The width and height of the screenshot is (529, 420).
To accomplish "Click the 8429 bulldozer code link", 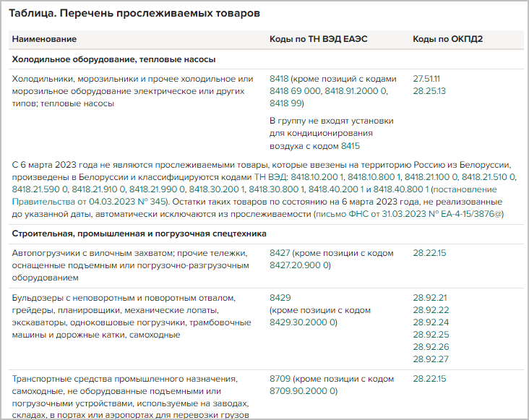I will pos(280,297).
